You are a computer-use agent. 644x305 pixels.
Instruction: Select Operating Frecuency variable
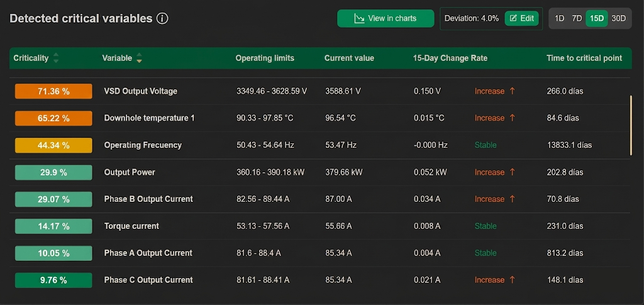[143, 145]
